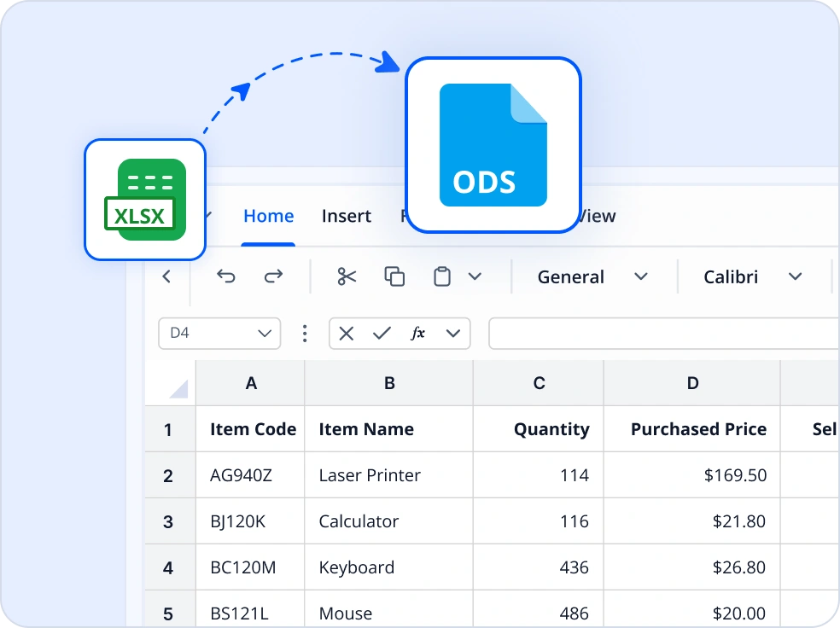Viewport: 840px width, 628px height.
Task: Click the Copy icon
Action: point(394,276)
